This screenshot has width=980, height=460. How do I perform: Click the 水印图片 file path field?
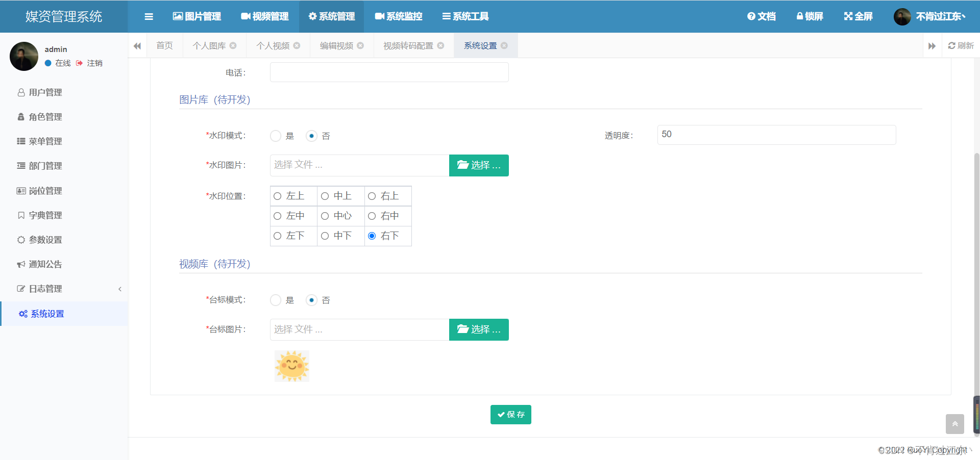(360, 165)
